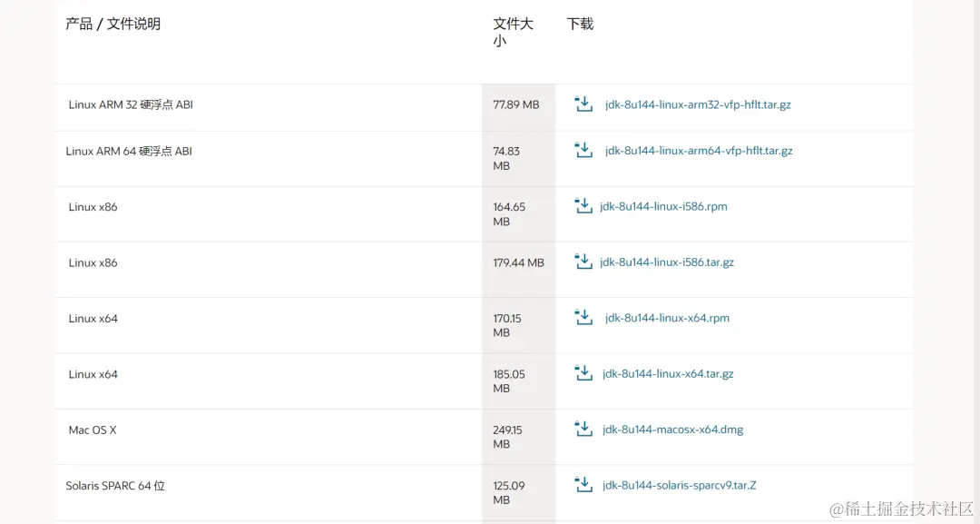Screen dimensions: 980x524
Task: Click download icon for jdk-8u144-linux-arm32-vfp-hflt.tar.gz
Action: coord(583,104)
